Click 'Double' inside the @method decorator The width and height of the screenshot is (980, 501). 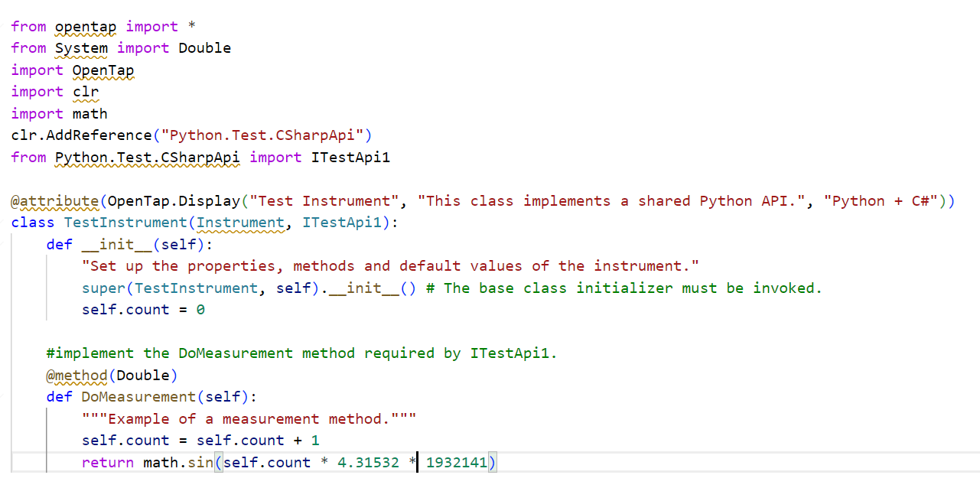(x=143, y=376)
